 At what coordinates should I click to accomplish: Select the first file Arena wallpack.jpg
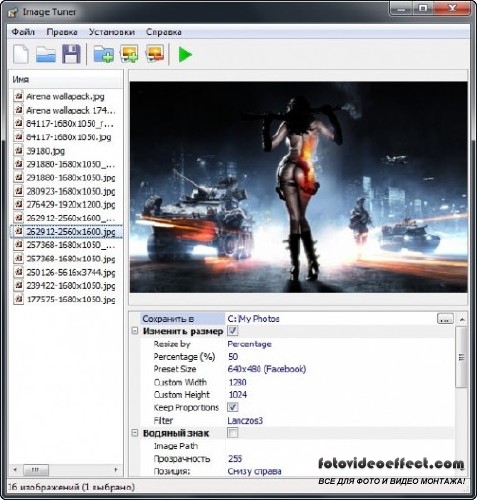tap(65, 97)
